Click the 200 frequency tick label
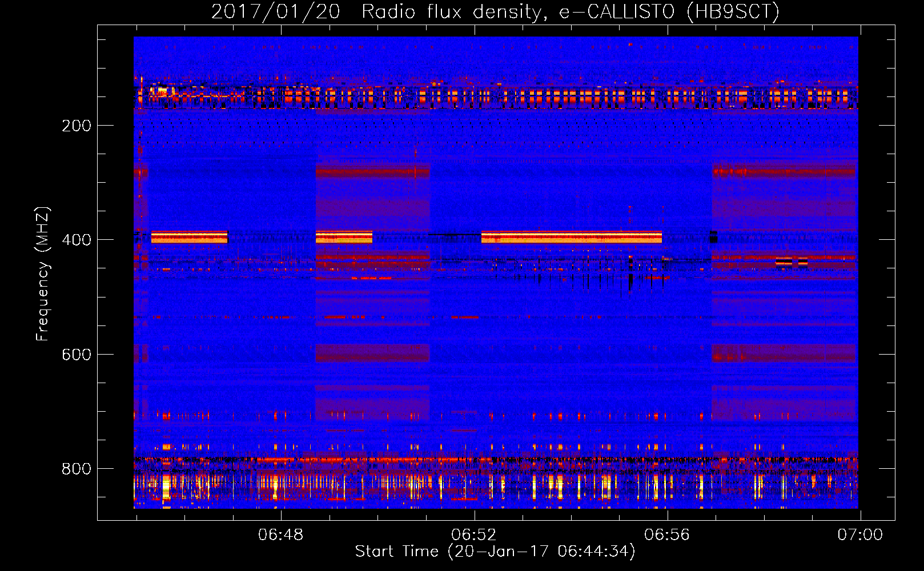The image size is (924, 571). coord(77,126)
